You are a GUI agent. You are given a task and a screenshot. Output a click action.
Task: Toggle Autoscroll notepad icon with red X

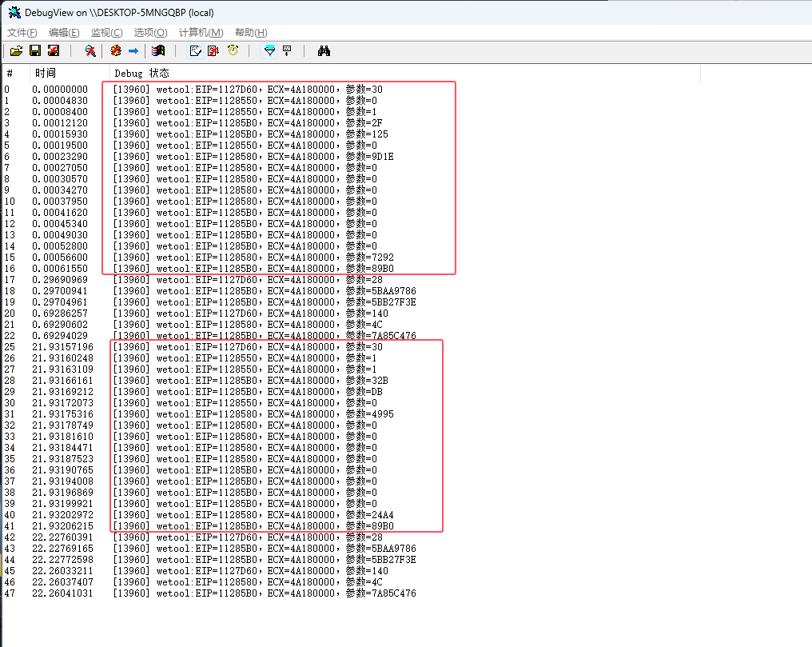click(x=213, y=50)
